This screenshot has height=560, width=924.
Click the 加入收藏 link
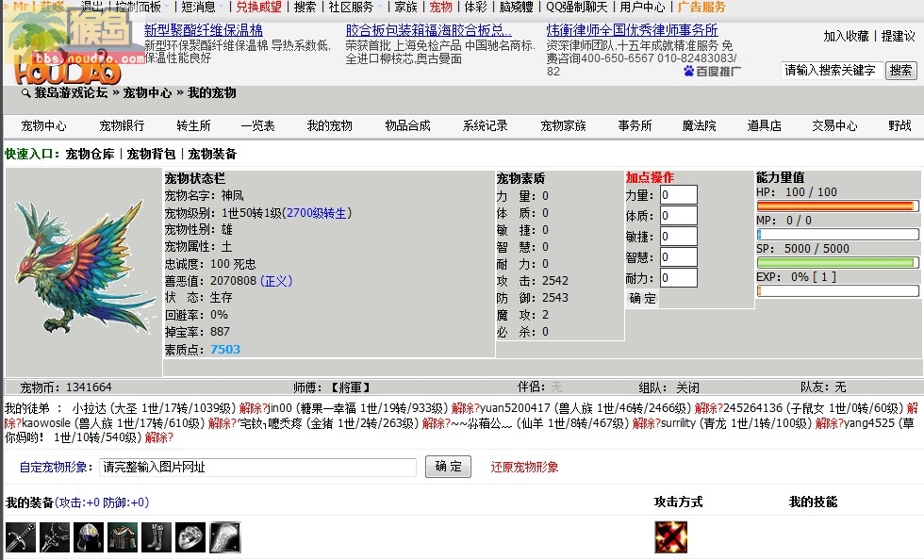tap(847, 36)
